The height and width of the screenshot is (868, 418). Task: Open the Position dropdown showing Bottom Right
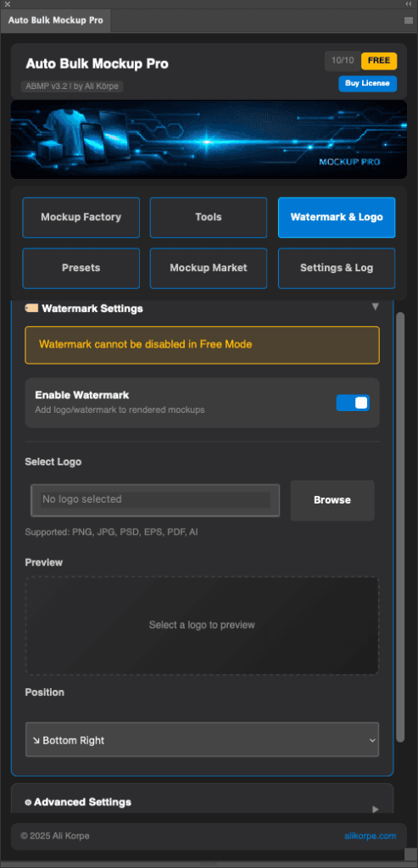(x=202, y=739)
